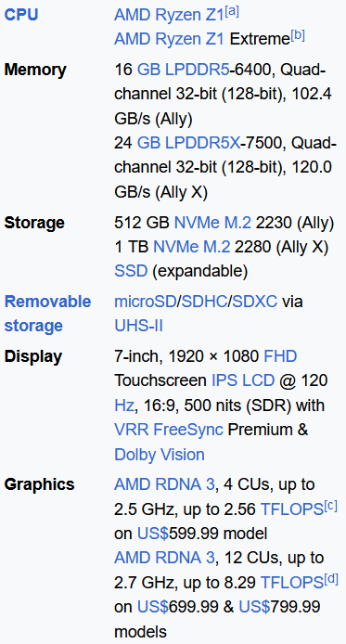Screen dimensions: 346x644
Task: Open the SSD link
Action: point(131,271)
